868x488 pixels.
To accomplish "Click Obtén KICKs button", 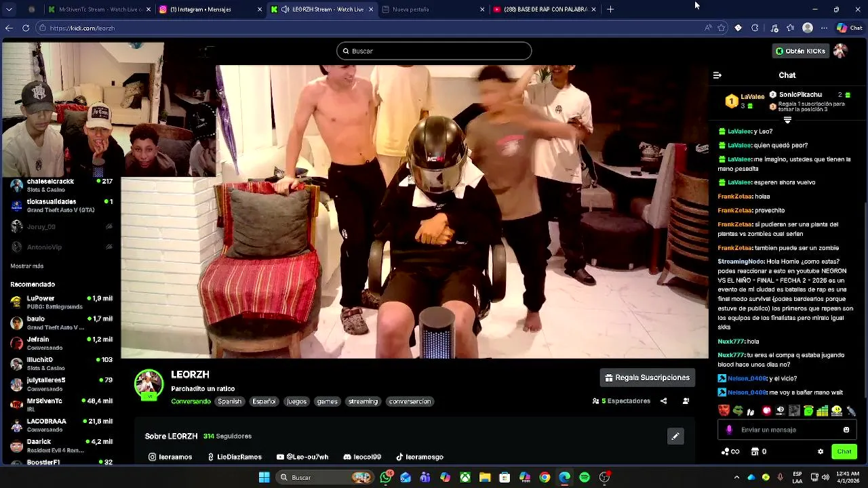I will point(800,51).
